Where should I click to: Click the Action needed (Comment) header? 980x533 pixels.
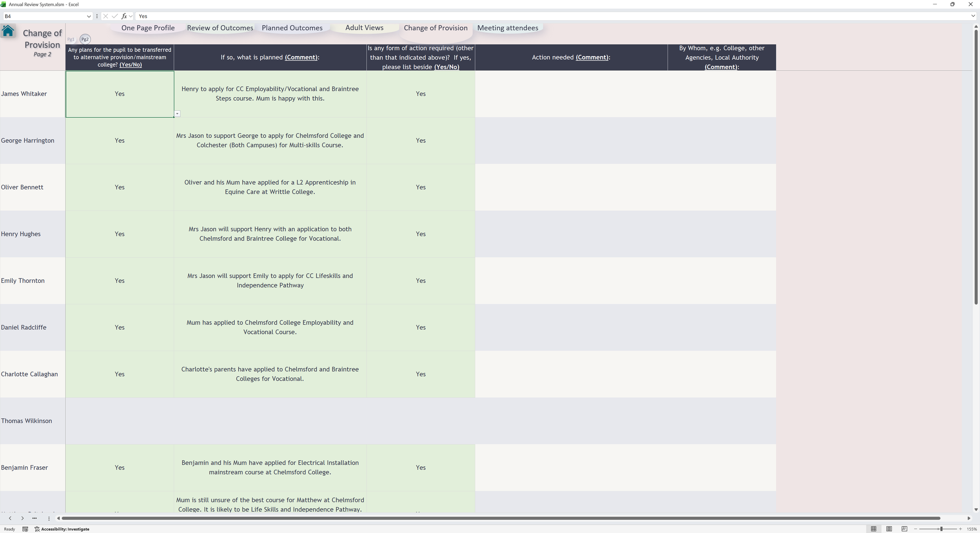point(571,57)
